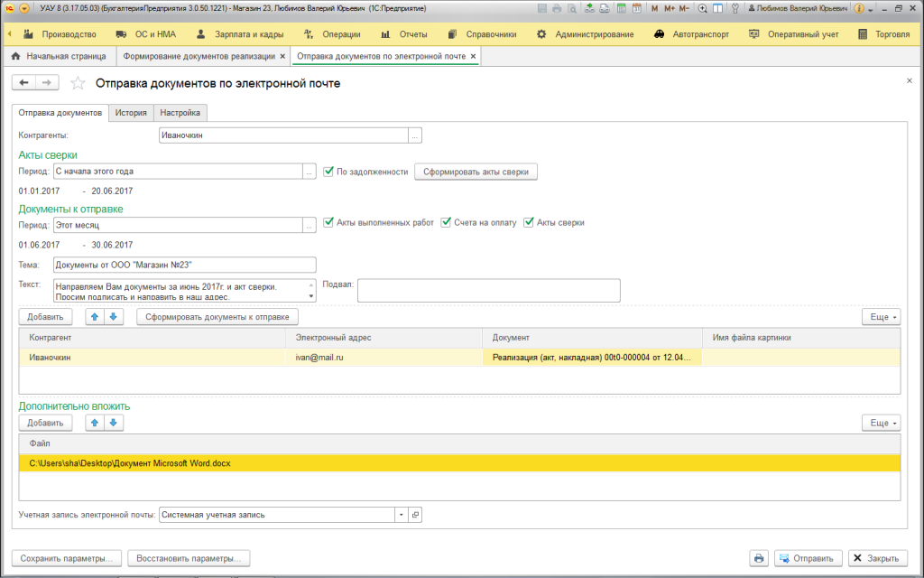Open Зарплата и кадры section
Screen dimensions: 924x578
pyautogui.click(x=240, y=34)
